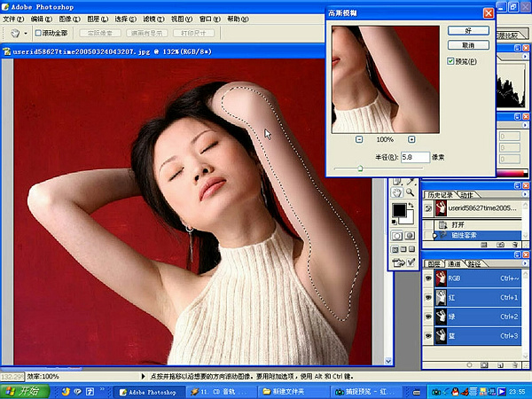The image size is (532, 399).
Task: Select the Zoom magnifier tool in toolbox
Action: (411, 192)
